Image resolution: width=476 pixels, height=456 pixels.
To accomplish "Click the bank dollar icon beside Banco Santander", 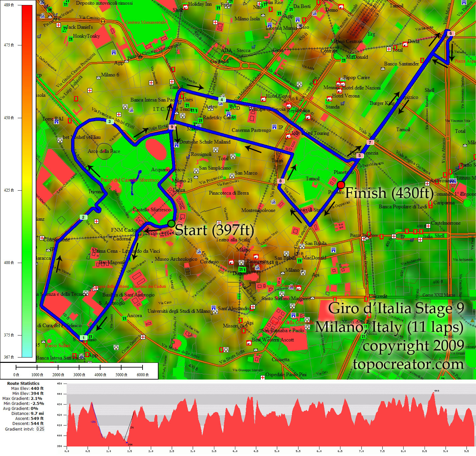I will click(422, 60).
